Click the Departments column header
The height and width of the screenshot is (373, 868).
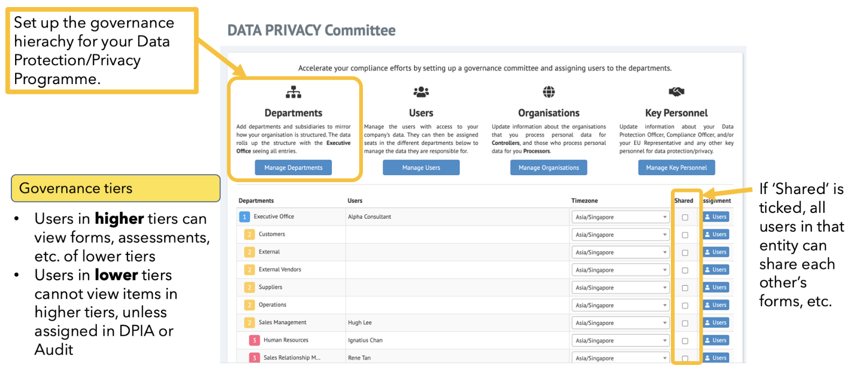256,201
